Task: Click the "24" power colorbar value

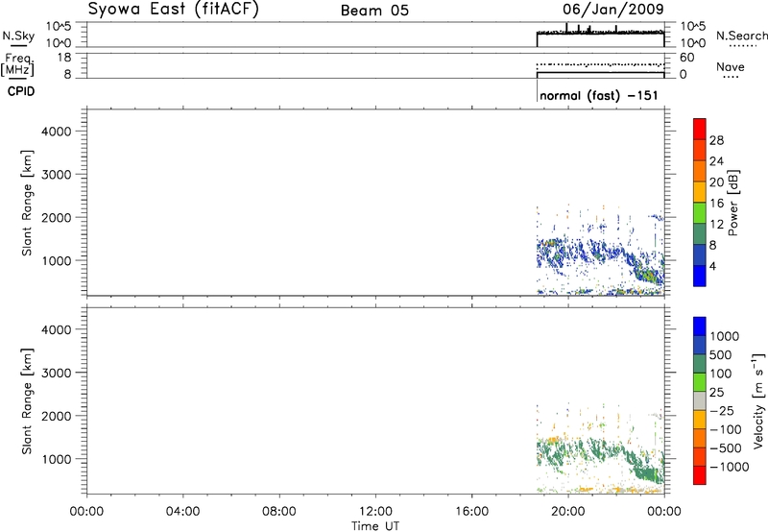Action: point(716,161)
